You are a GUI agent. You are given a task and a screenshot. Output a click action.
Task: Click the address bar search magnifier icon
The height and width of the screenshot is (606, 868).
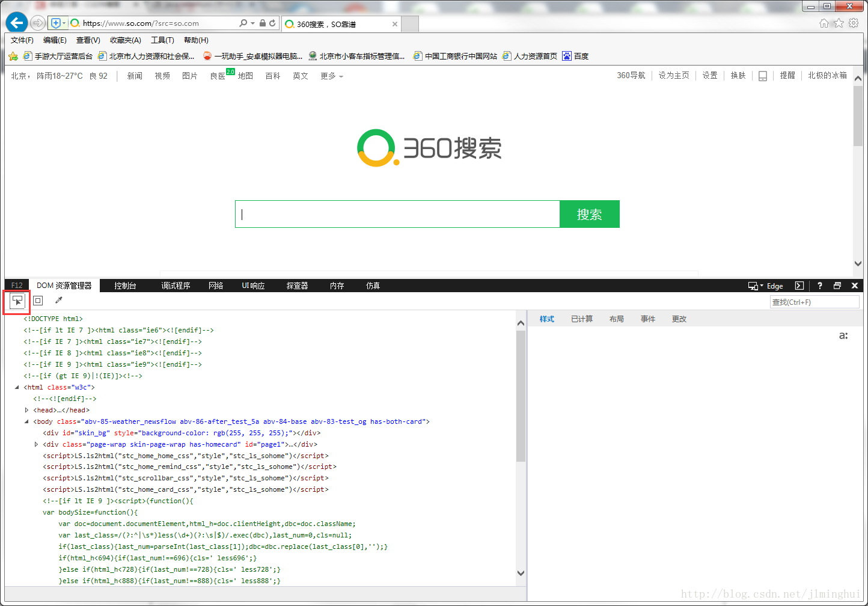coord(243,23)
